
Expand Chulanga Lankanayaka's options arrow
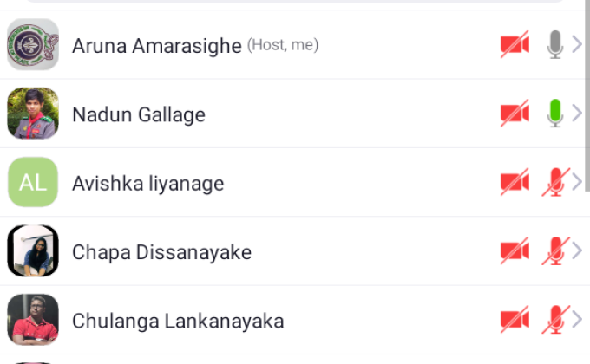tap(577, 321)
